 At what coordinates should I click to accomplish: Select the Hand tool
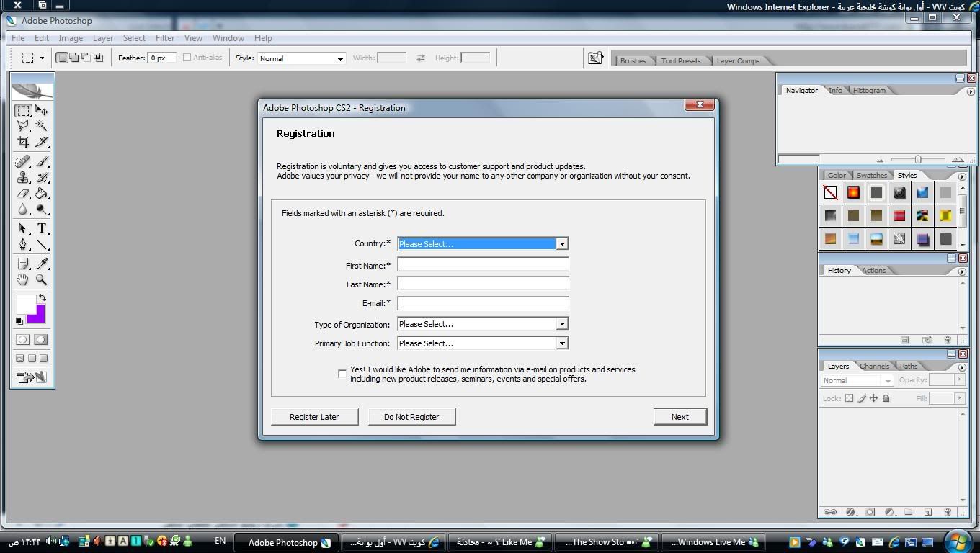pyautogui.click(x=23, y=280)
